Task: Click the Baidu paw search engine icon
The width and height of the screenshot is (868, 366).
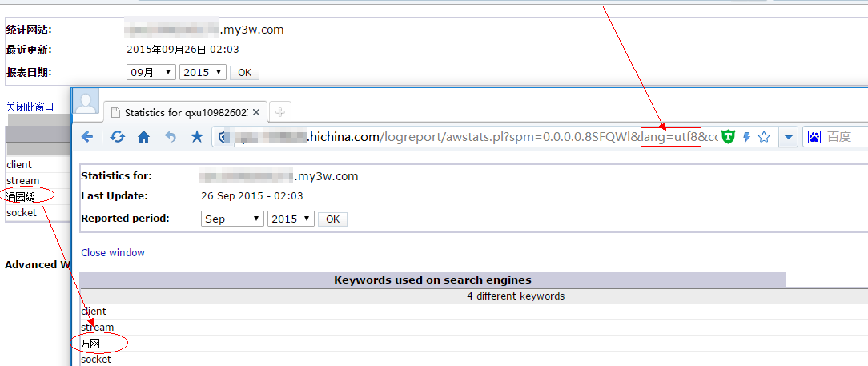Action: pyautogui.click(x=814, y=137)
